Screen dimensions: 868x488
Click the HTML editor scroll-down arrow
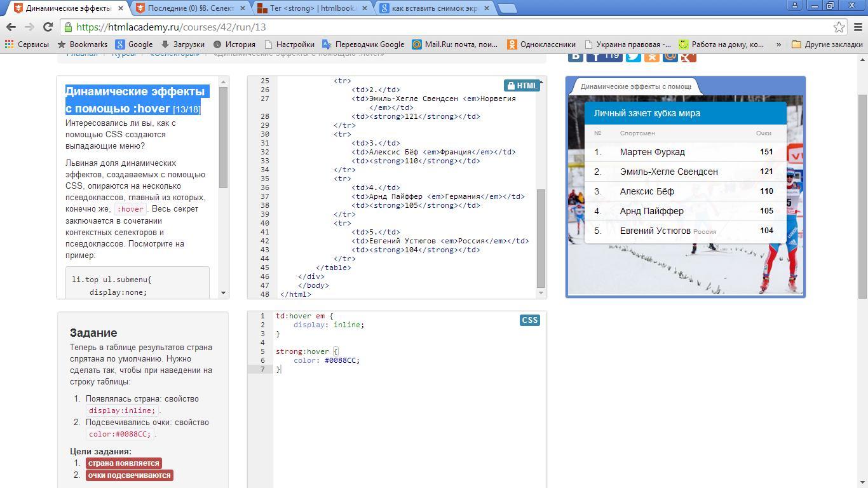[541, 293]
